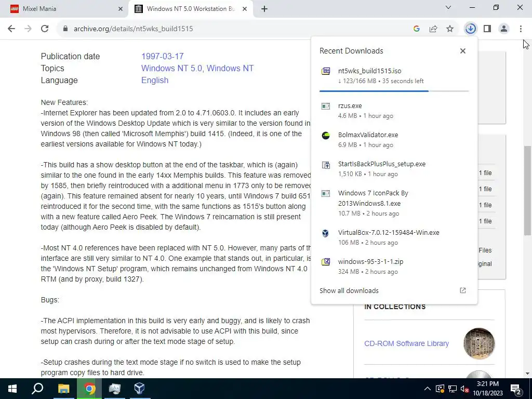Image resolution: width=532 pixels, height=399 pixels.
Task: Open BolmaxValidator.exe download
Action: [394, 140]
